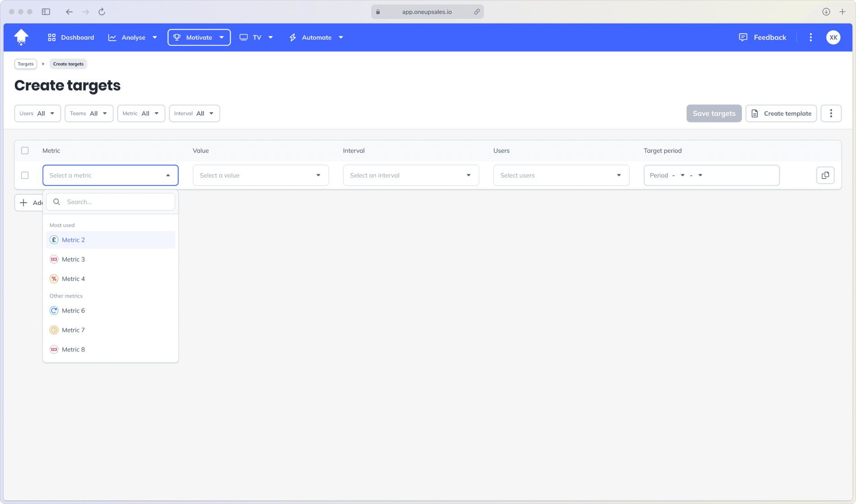
Task: Open the XK user avatar menu
Action: coord(833,37)
